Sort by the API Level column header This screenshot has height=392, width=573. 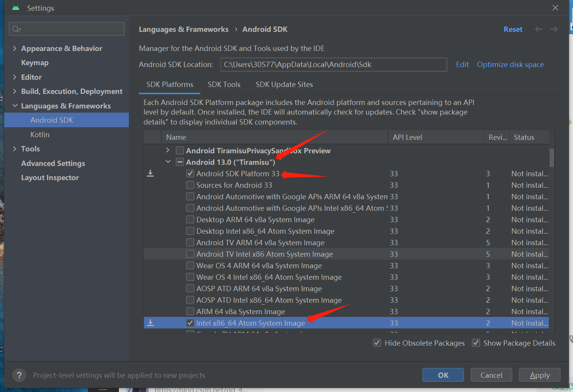436,137
